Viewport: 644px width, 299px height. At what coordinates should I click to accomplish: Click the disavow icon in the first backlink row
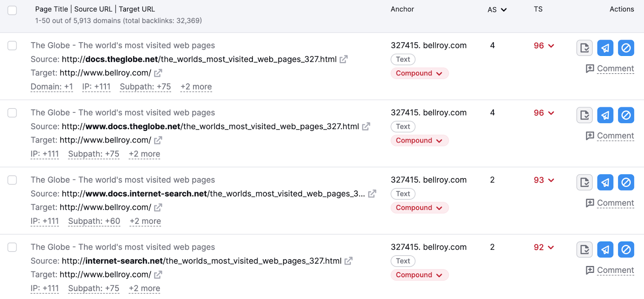(x=626, y=48)
